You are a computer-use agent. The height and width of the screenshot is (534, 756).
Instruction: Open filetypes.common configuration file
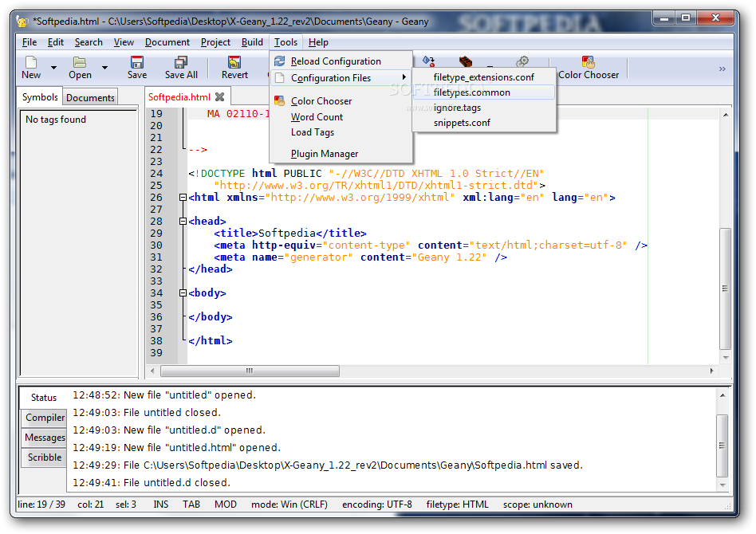tap(483, 92)
